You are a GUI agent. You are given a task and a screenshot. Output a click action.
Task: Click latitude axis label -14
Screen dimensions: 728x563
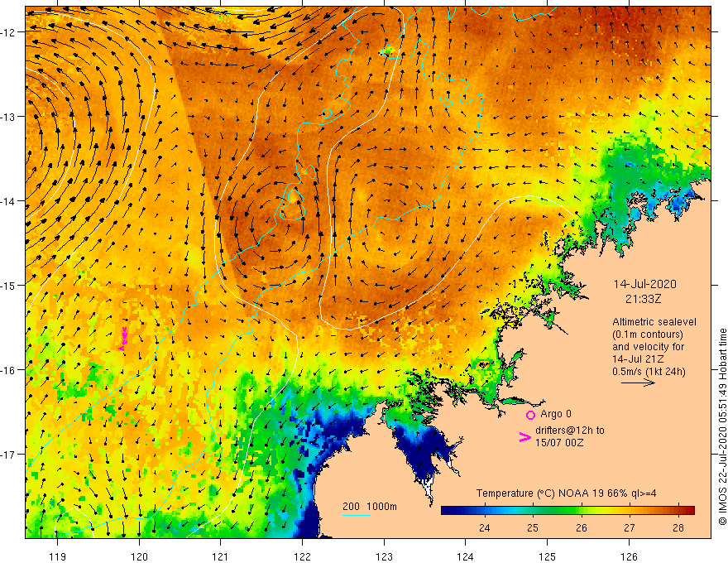(x=8, y=201)
